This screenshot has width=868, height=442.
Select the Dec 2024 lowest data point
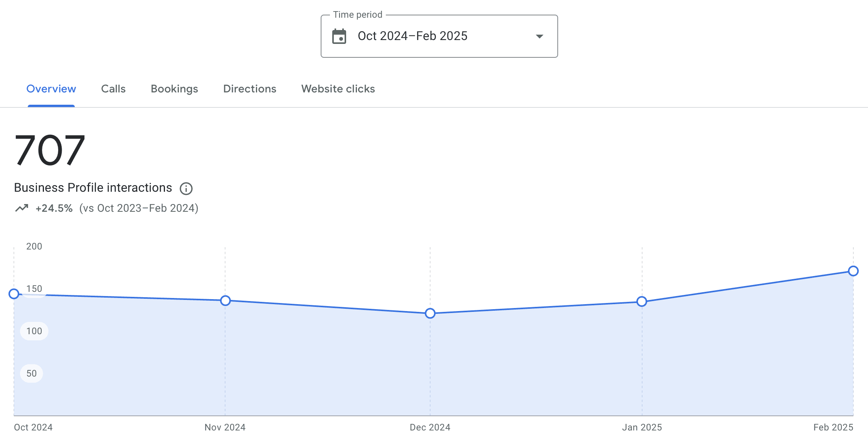[x=430, y=313]
